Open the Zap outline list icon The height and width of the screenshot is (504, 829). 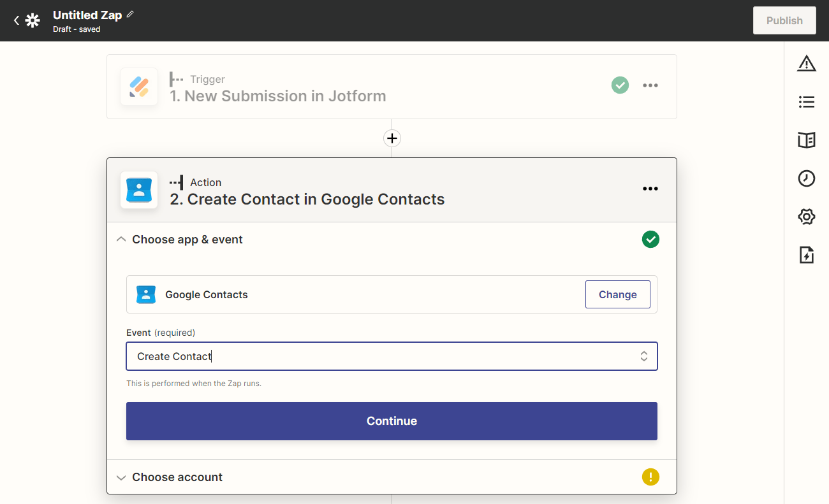pos(807,102)
